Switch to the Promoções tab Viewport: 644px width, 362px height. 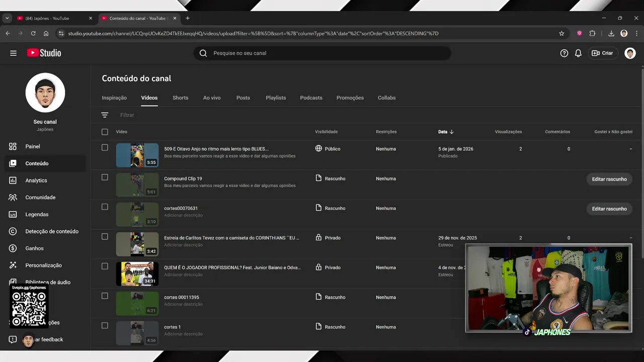coord(350,98)
